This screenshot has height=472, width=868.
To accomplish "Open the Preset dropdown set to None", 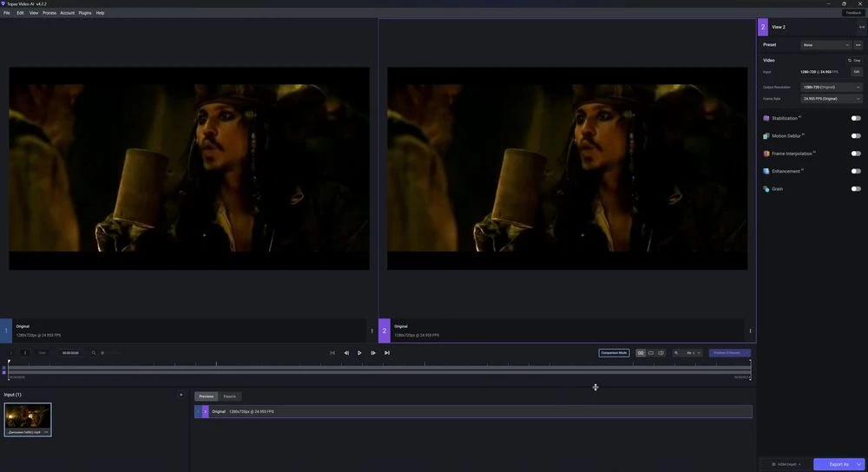I will click(826, 45).
